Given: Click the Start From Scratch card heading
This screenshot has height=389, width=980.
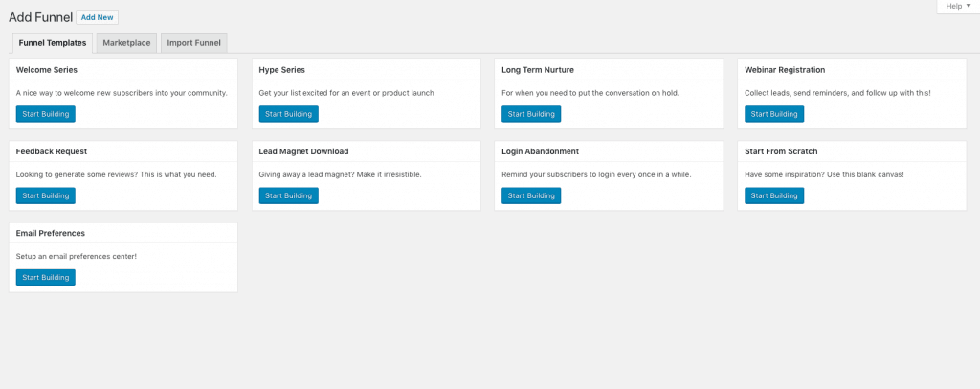Looking at the screenshot, I should click(x=781, y=151).
